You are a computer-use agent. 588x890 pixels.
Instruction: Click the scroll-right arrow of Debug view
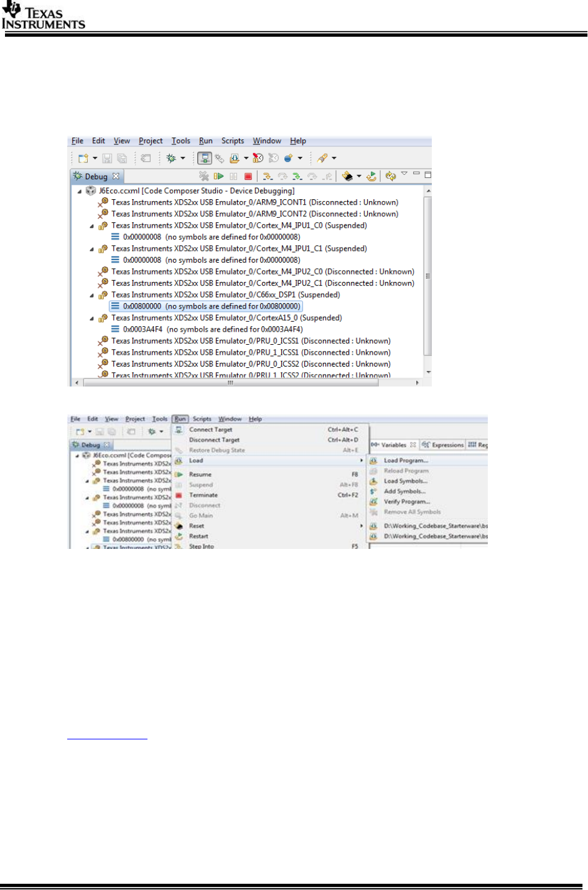coord(418,383)
